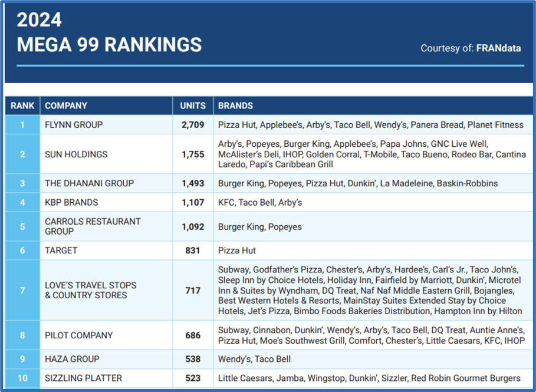Click rank number 4 cell
This screenshot has width=536, height=392.
click(22, 202)
